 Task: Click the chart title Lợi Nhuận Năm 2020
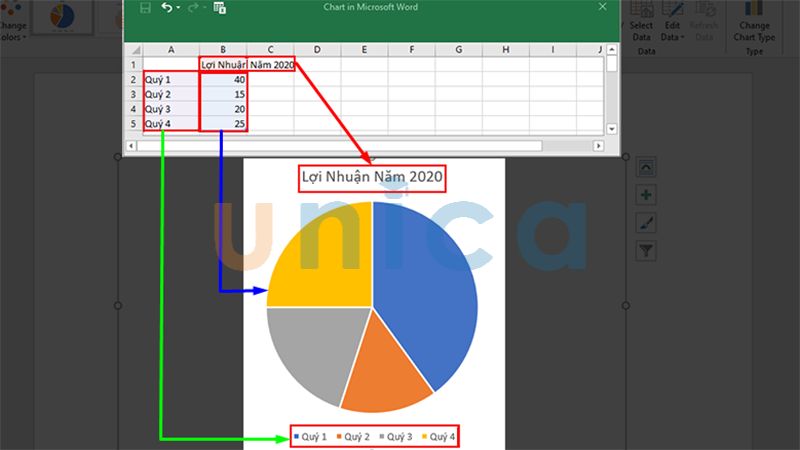point(371,178)
